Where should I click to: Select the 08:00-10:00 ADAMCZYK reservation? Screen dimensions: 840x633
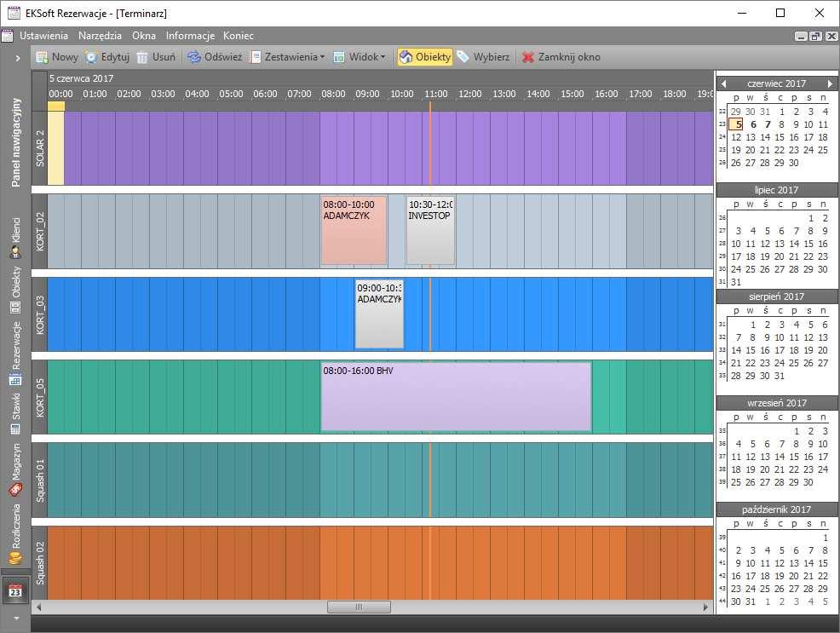pos(354,231)
